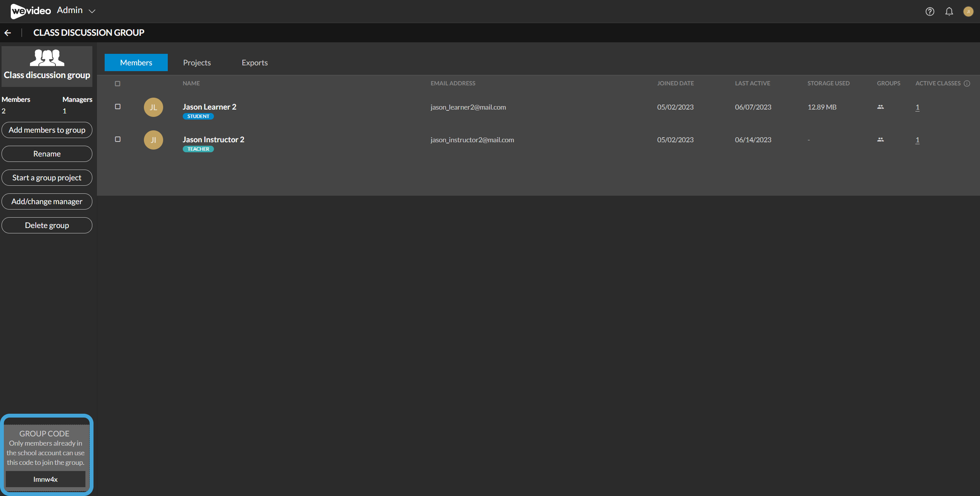Check the Jason Learner 2 row checkbox

(118, 107)
